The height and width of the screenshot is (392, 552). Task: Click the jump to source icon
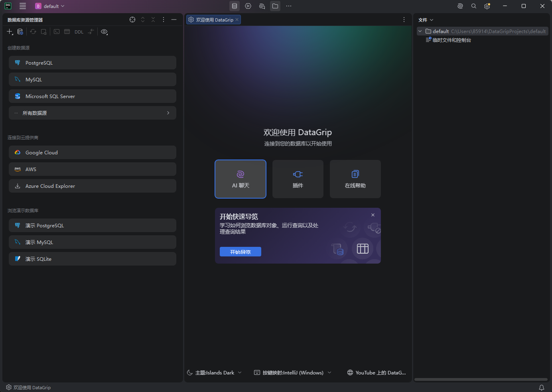[91, 32]
